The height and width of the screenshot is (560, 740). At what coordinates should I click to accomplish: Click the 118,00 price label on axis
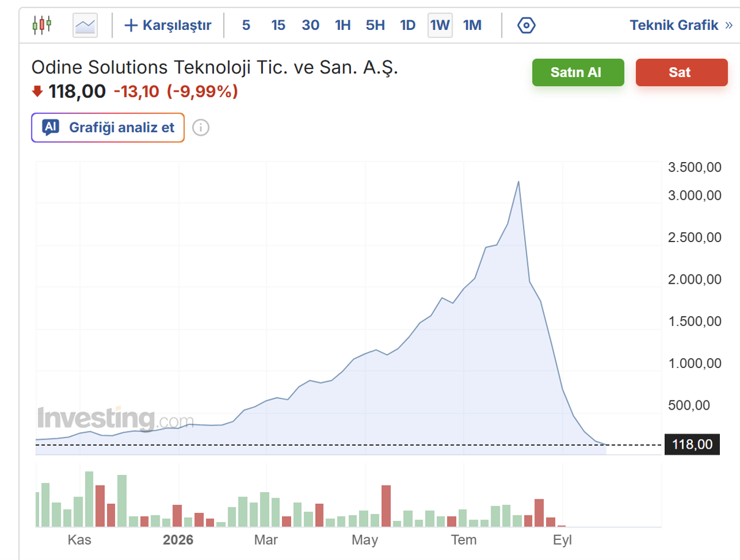point(692,444)
